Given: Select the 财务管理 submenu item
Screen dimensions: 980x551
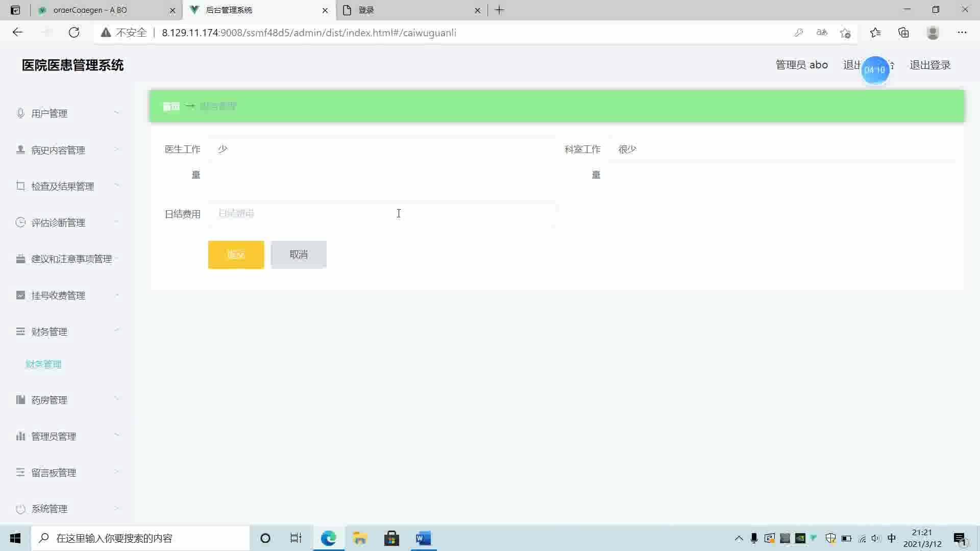Looking at the screenshot, I should 43,364.
